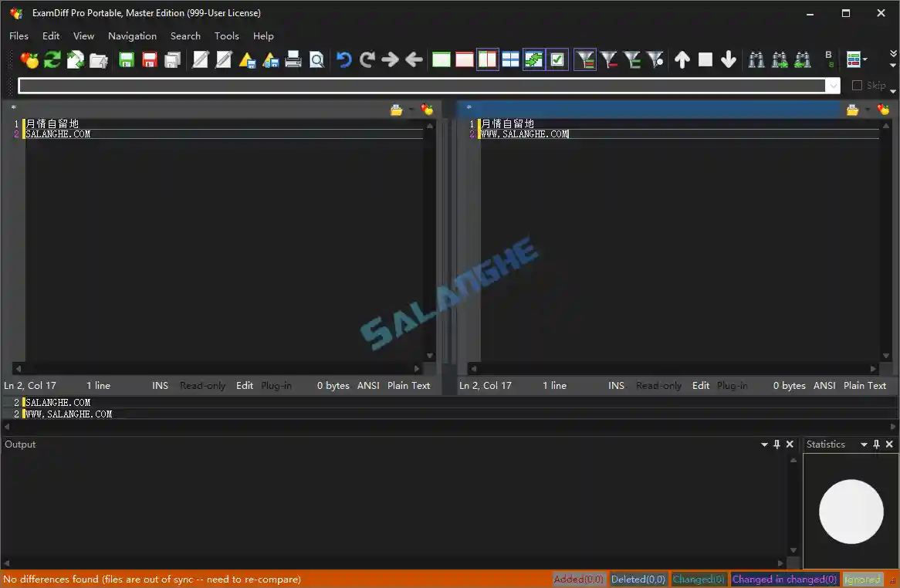Click the Ignored counter in the status bar

[862, 579]
